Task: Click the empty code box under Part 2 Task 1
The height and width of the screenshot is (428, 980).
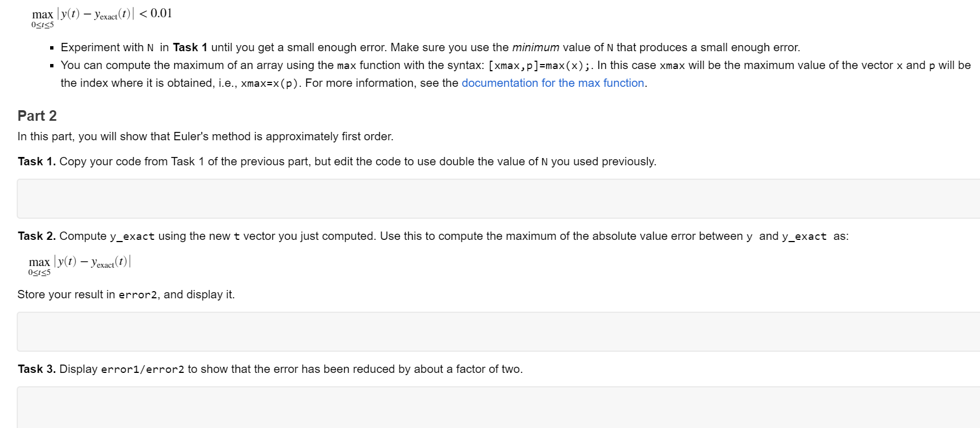Action: coord(498,199)
